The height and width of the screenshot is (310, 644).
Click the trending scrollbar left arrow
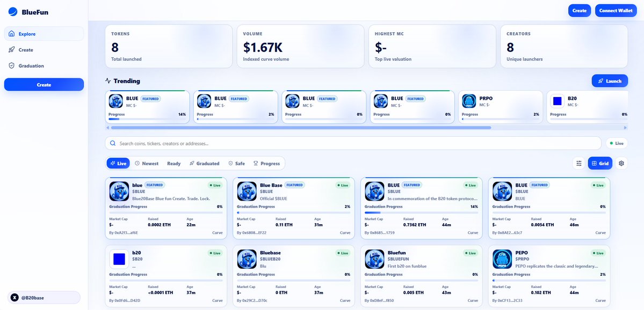[x=107, y=128]
